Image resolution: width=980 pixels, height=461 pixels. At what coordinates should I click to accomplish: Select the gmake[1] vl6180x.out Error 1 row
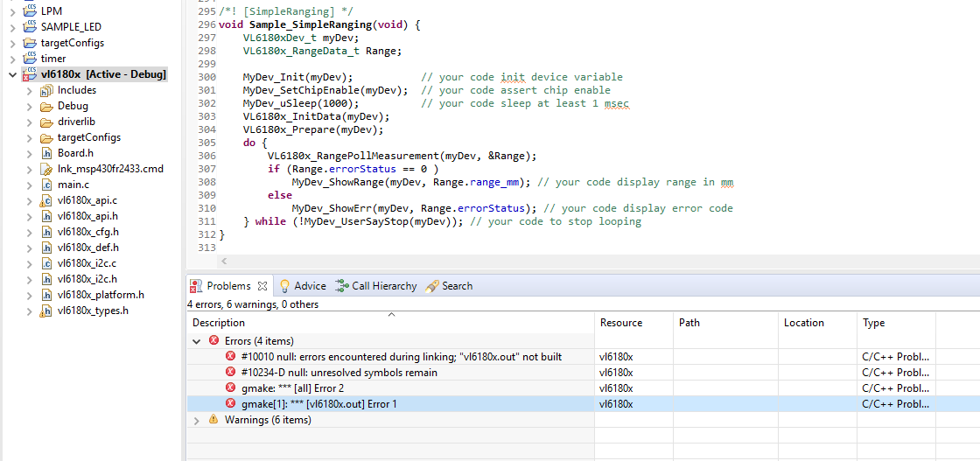[x=583, y=404]
